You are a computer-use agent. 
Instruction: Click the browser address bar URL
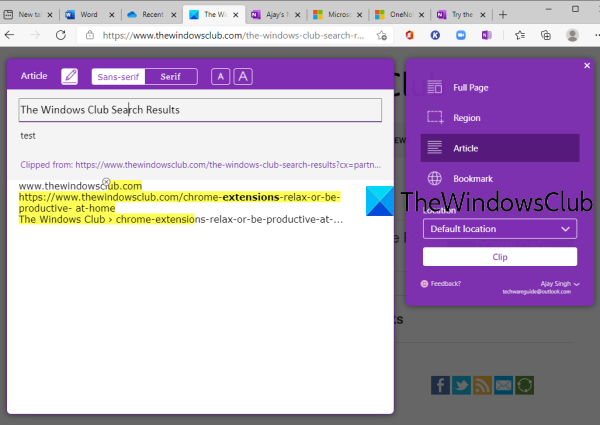pyautogui.click(x=233, y=36)
